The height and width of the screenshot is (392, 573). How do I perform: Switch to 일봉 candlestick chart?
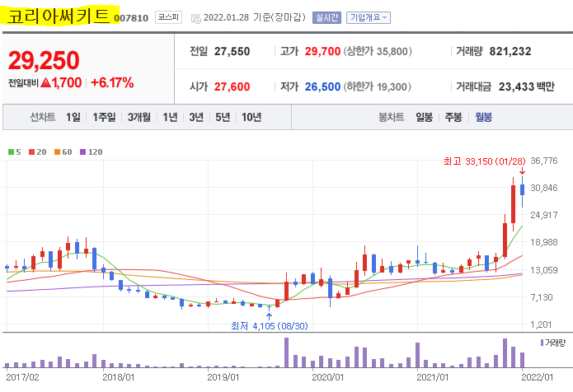pos(425,117)
